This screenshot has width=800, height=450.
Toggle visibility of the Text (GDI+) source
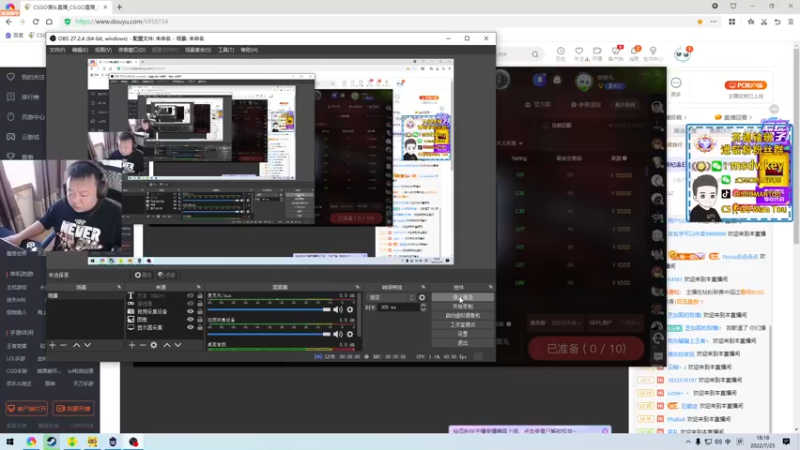coord(190,296)
